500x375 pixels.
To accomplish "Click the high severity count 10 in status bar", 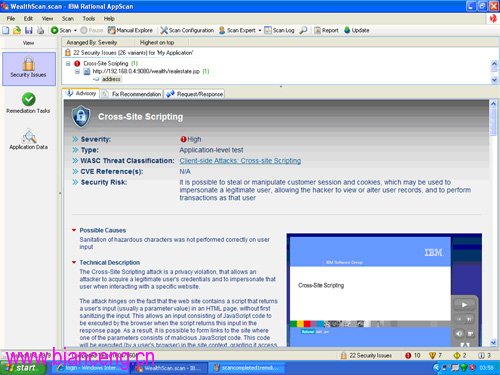I will (413, 356).
